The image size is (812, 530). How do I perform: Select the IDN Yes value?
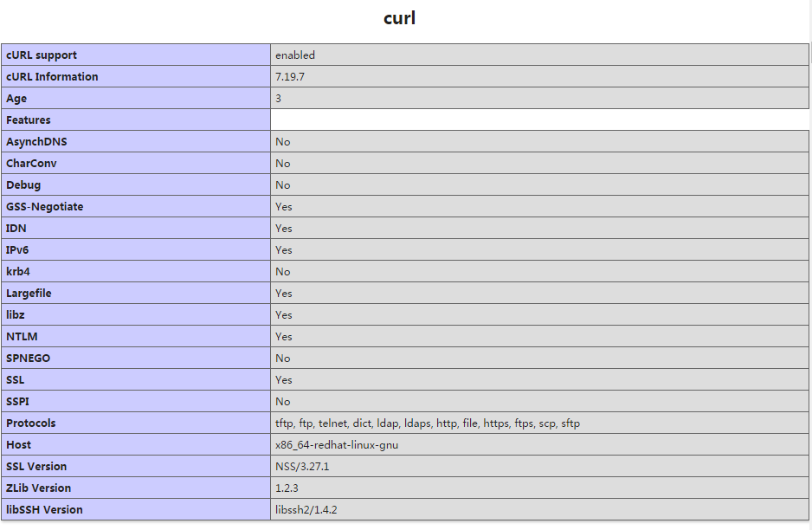click(284, 229)
